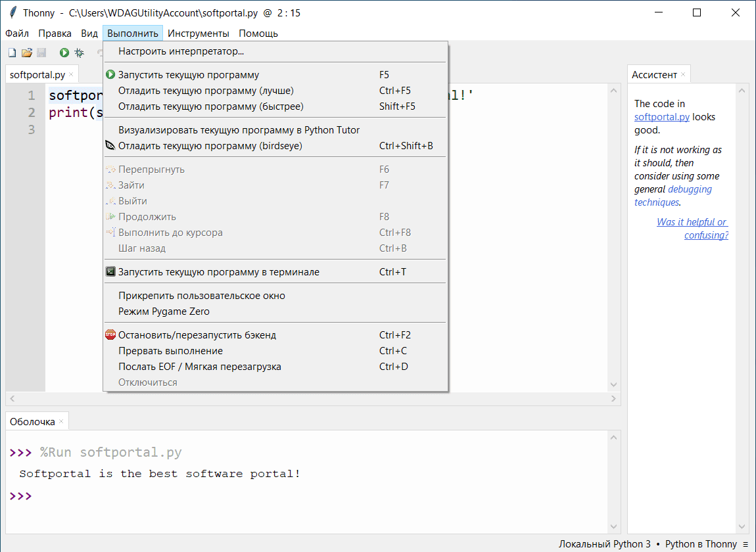Screen dimensions: 756x552
Task: Close the softportal.py editor tab
Action: point(71,74)
